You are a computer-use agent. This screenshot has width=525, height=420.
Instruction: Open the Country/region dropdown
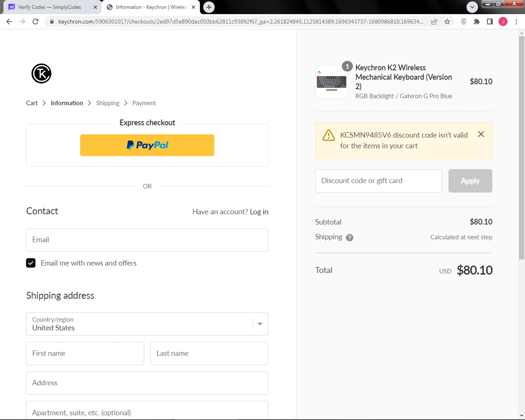point(147,324)
